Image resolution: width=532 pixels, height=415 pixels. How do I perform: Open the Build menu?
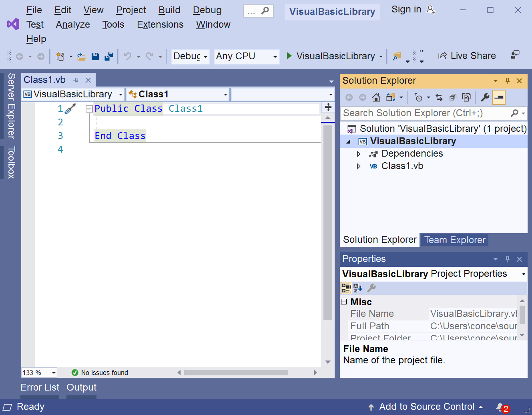pyautogui.click(x=169, y=10)
